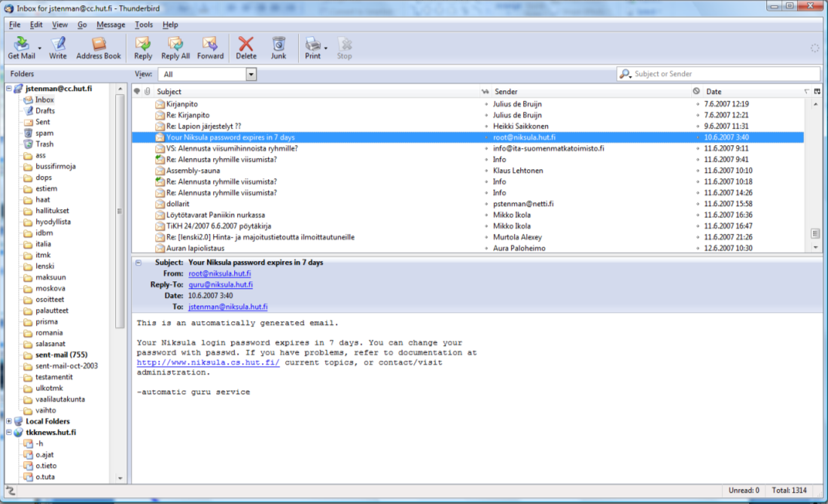Toggle read dot for Kirjanpito message

coord(486,104)
